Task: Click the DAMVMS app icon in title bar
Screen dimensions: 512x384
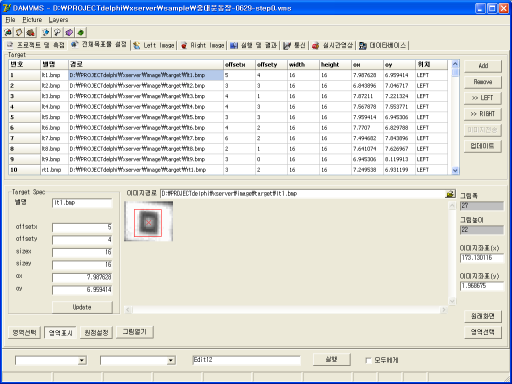Action: [6, 8]
